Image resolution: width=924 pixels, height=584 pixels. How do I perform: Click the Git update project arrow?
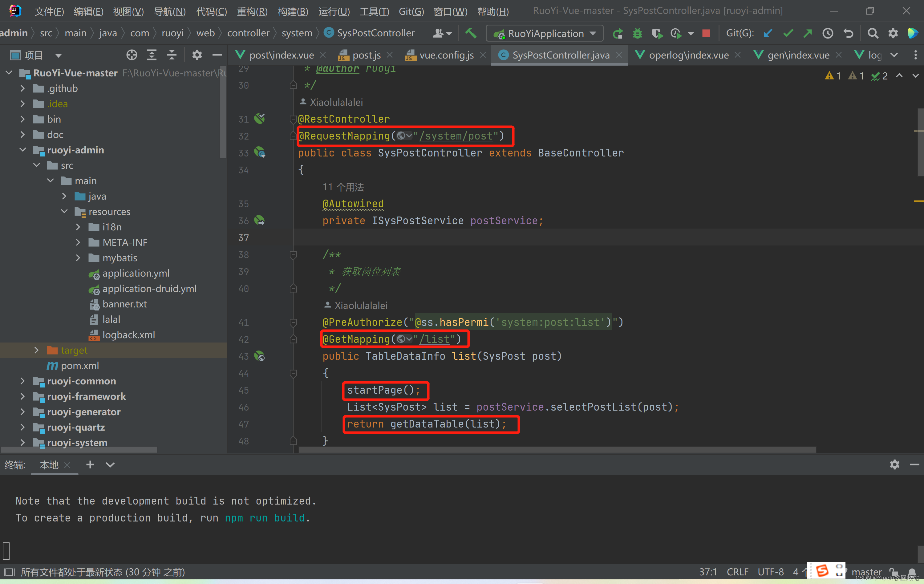(x=768, y=33)
